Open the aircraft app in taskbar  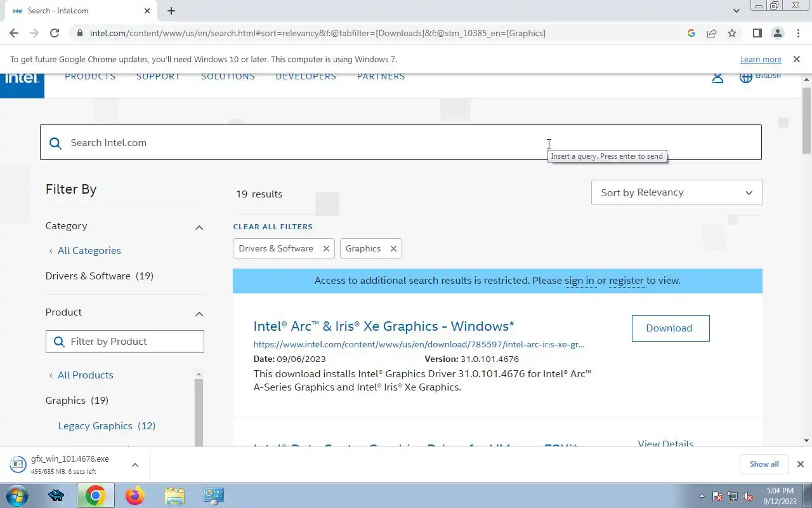[x=56, y=495]
